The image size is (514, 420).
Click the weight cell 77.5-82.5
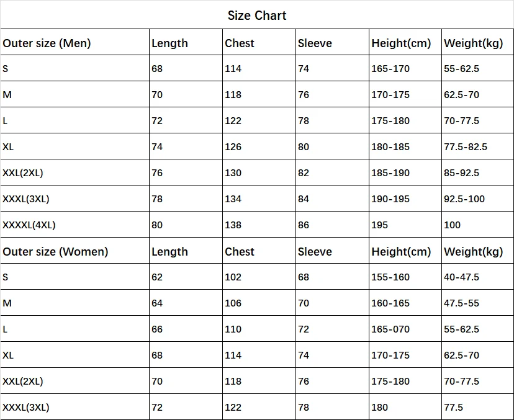coord(466,147)
